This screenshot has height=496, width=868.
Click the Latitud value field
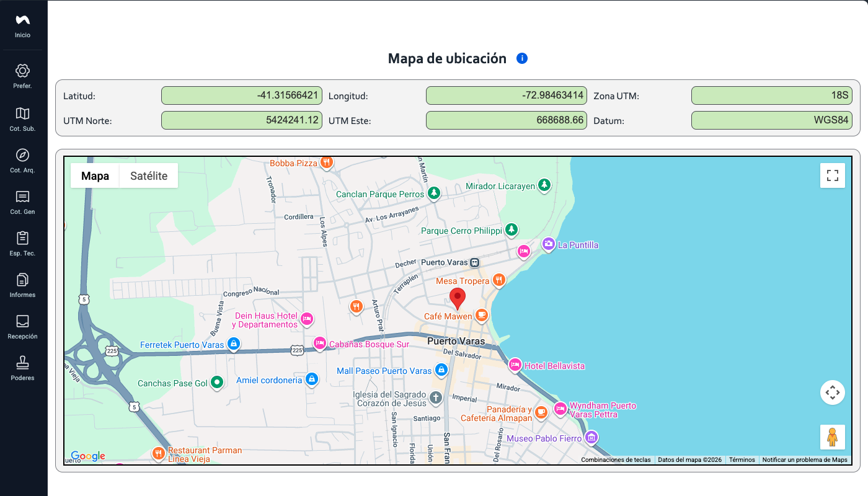pos(242,95)
